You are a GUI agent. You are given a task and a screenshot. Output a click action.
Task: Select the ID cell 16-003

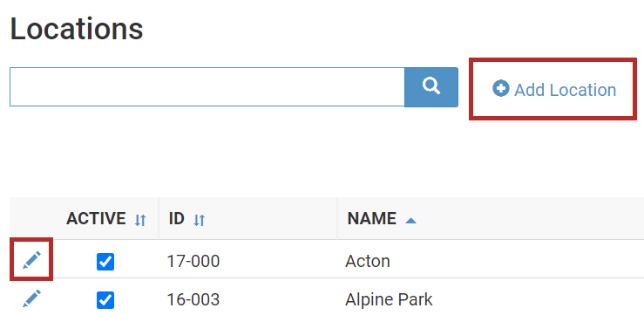coord(193,300)
